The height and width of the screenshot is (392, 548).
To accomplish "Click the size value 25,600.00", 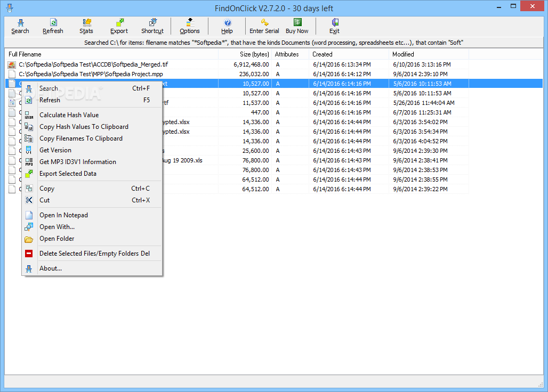I will [x=256, y=151].
